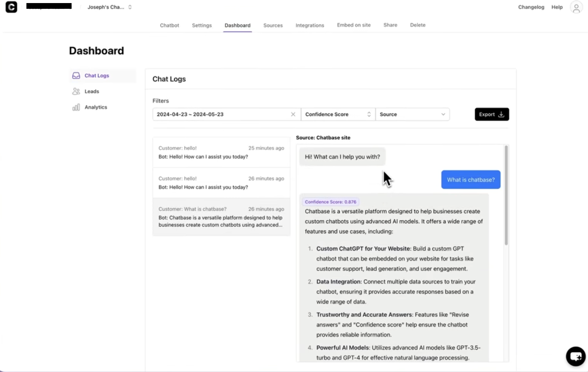Open the Sources tab
Image resolution: width=588 pixels, height=372 pixels.
coord(273,25)
